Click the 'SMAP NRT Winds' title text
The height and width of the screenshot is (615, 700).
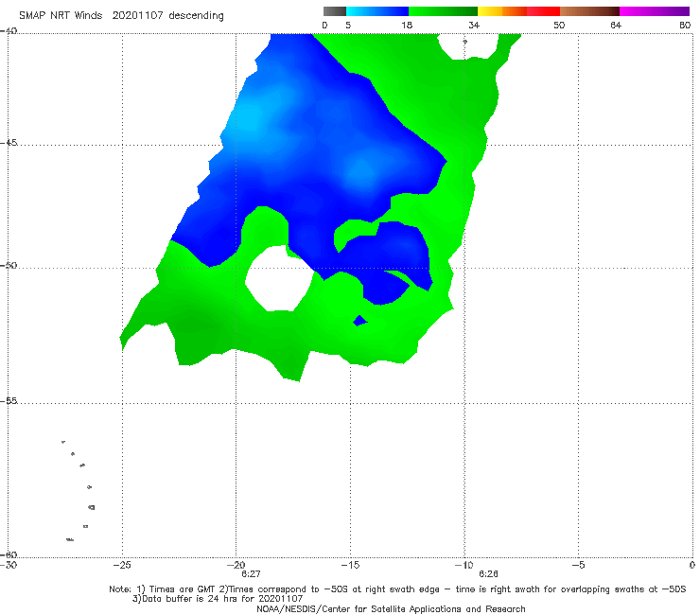point(61,15)
